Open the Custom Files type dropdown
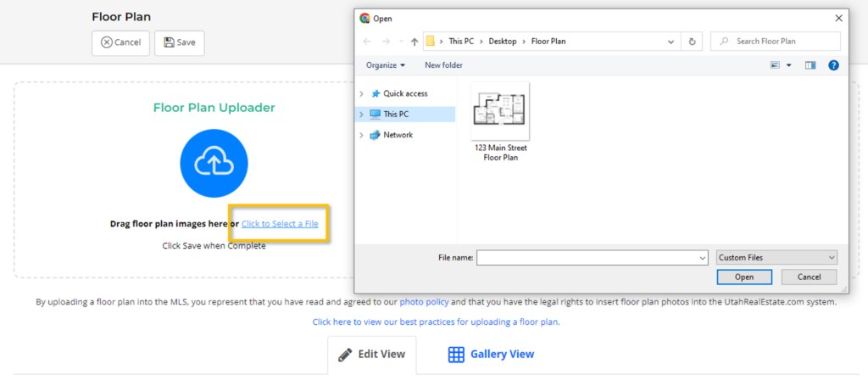 [x=776, y=257]
